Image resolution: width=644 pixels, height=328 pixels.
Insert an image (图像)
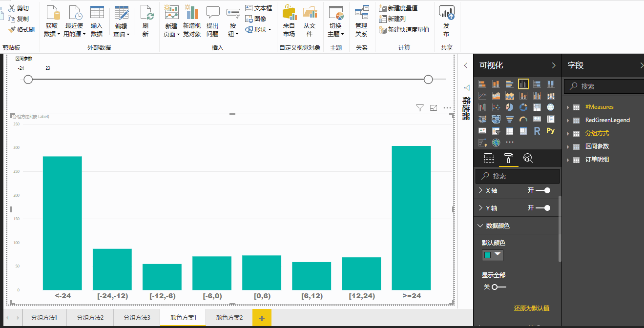click(256, 19)
